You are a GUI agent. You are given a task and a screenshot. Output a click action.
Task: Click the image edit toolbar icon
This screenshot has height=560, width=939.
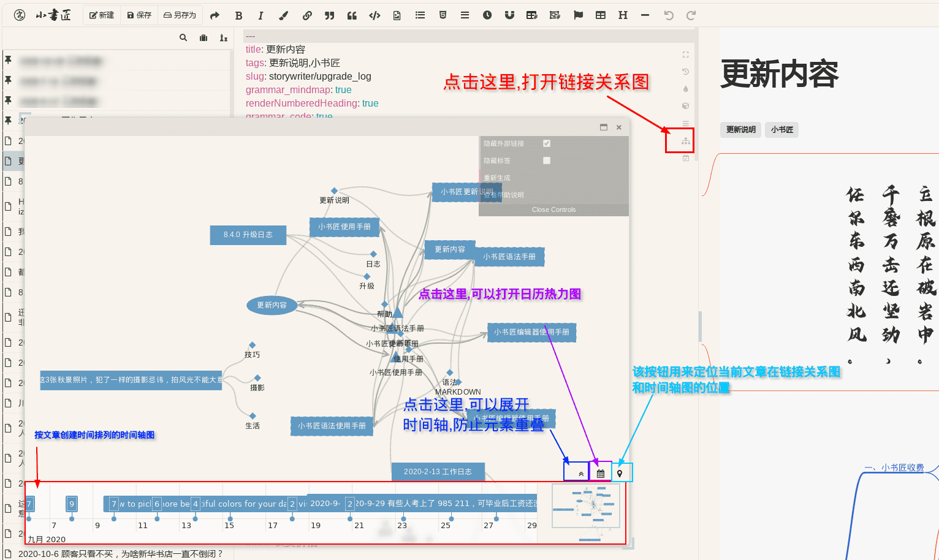coord(555,15)
